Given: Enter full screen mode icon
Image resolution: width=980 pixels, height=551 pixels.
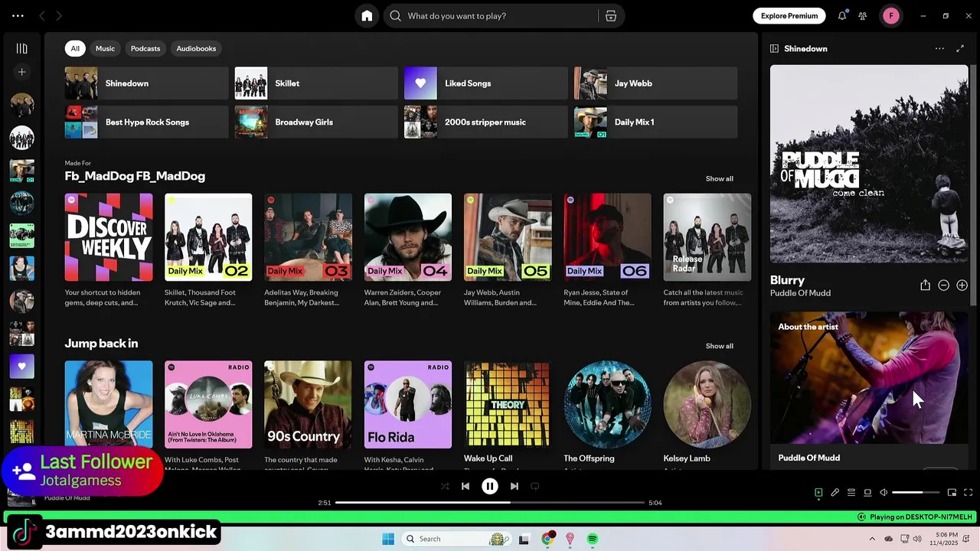Looking at the screenshot, I should [x=968, y=493].
